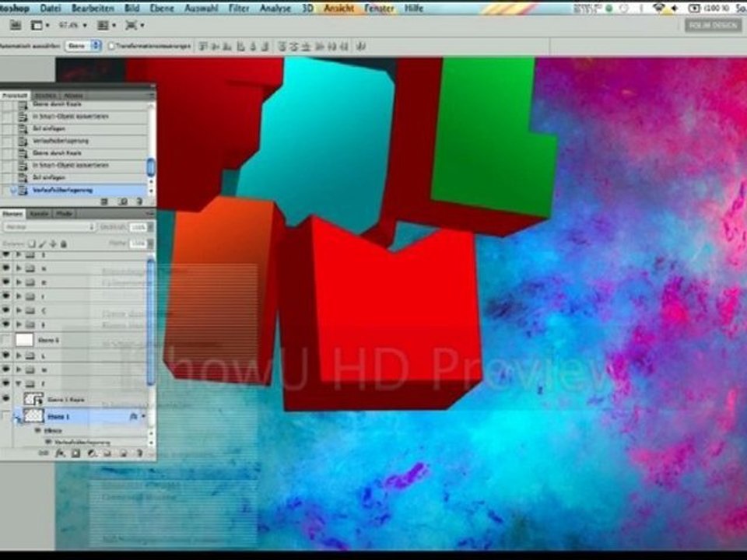Click the Link Layers icon in Ebenen panel
Viewport: 747px width, 560px height.
44,453
